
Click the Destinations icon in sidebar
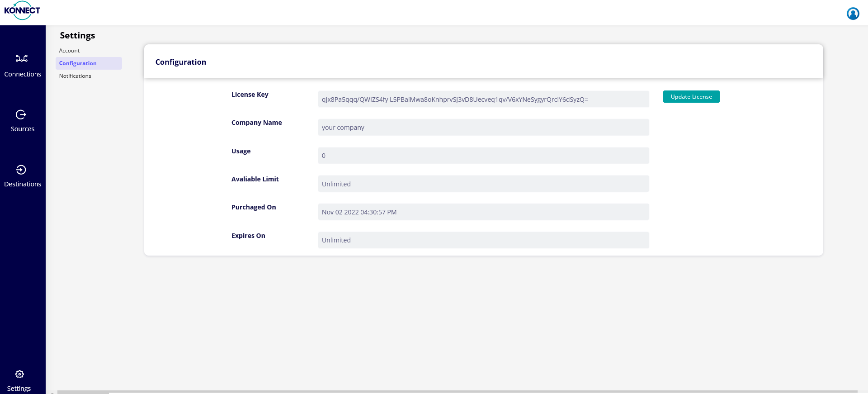tap(21, 170)
